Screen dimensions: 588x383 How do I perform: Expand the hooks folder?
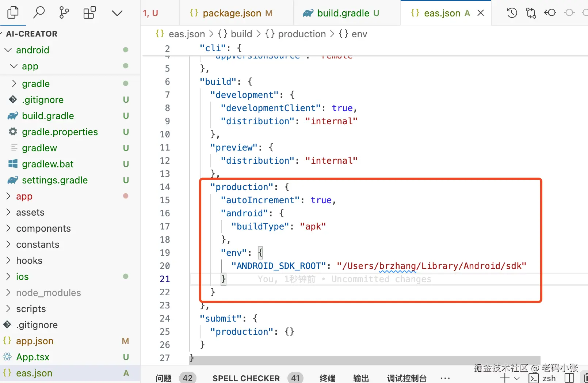[x=70, y=261]
